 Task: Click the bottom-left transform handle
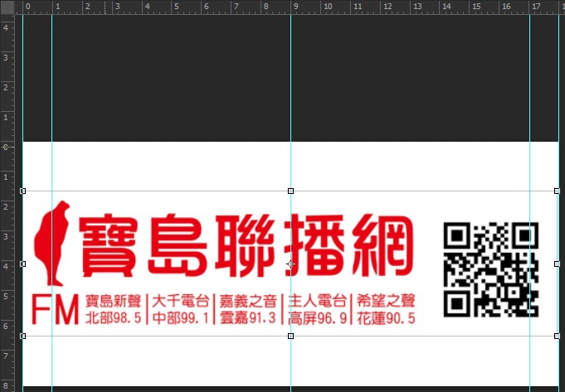(22, 336)
